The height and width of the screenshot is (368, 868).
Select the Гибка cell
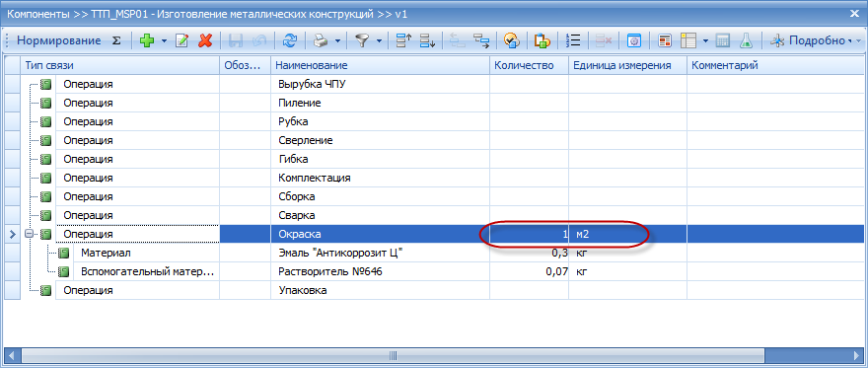pos(381,160)
